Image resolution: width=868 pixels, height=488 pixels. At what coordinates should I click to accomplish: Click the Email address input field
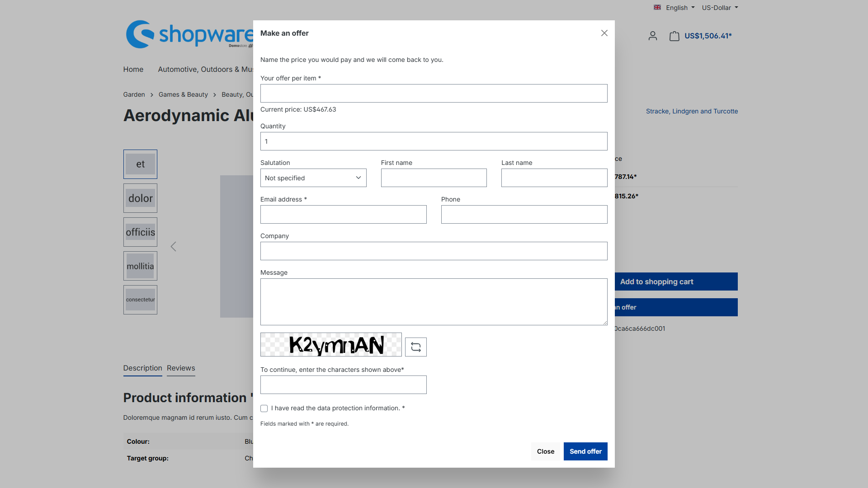[343, 215]
